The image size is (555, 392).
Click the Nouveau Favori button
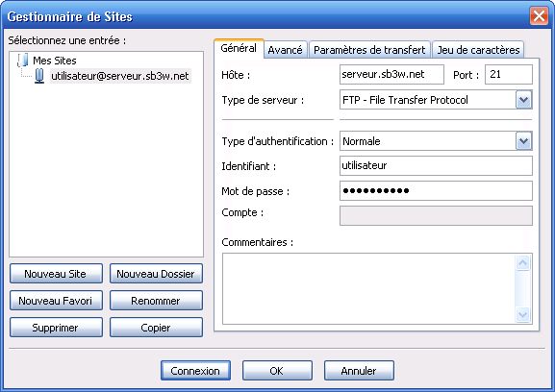57,301
